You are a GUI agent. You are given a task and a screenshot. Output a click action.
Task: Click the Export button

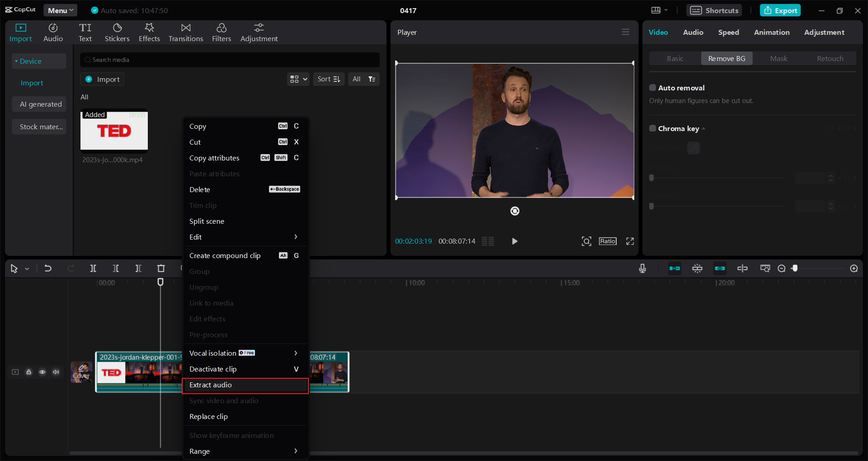[780, 10]
